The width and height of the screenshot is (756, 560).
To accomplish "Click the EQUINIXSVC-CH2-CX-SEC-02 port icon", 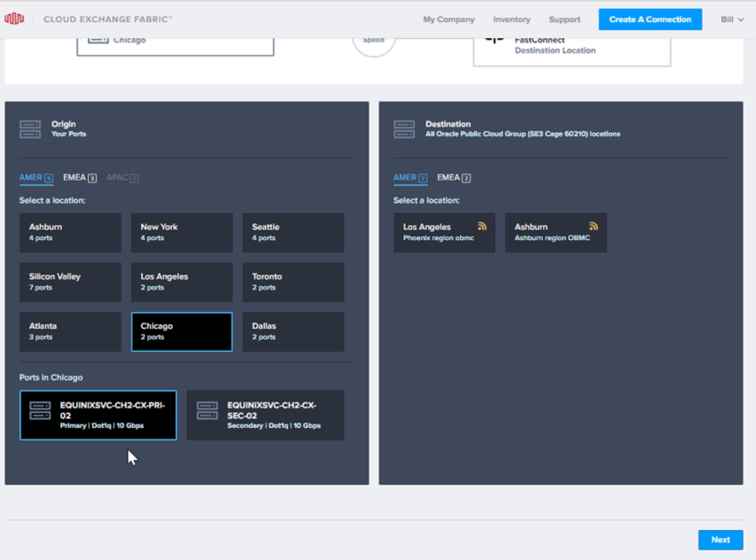I will [207, 410].
